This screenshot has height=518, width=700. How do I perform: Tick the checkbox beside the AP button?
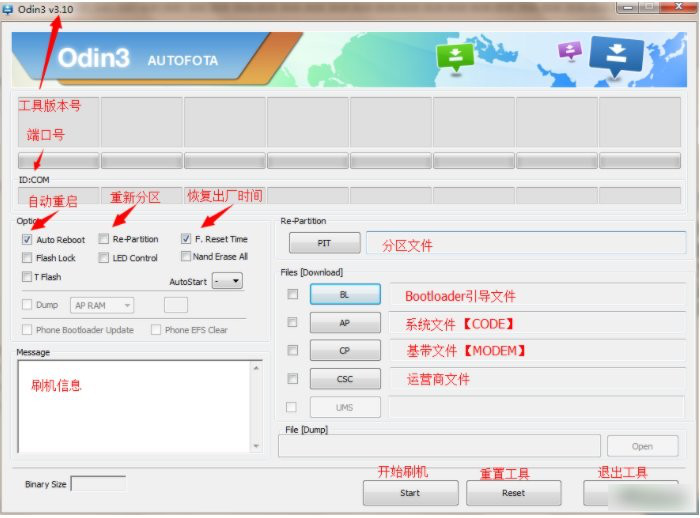coord(292,322)
